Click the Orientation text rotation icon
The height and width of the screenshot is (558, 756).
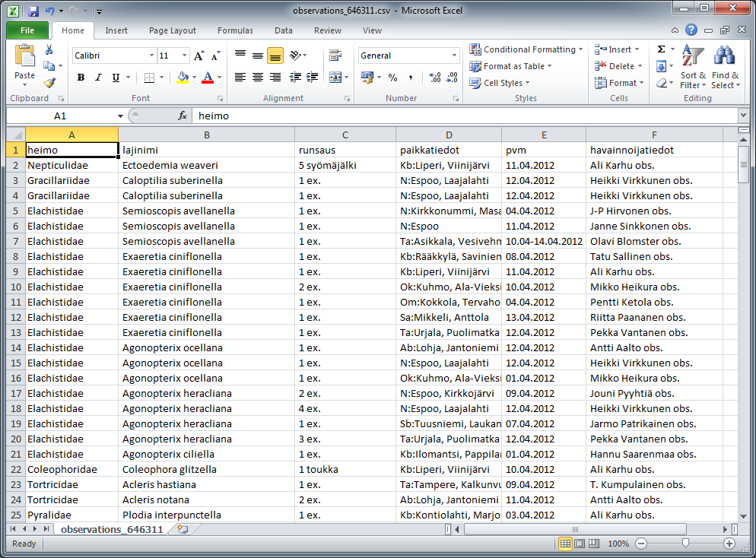295,56
